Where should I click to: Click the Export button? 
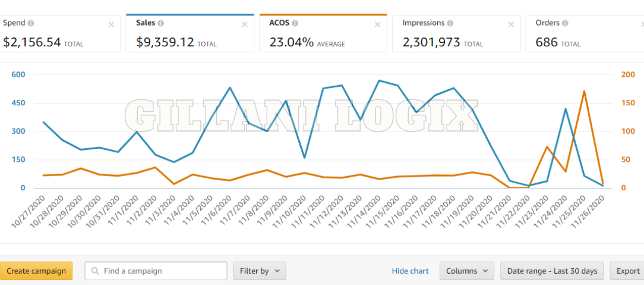pos(627,271)
